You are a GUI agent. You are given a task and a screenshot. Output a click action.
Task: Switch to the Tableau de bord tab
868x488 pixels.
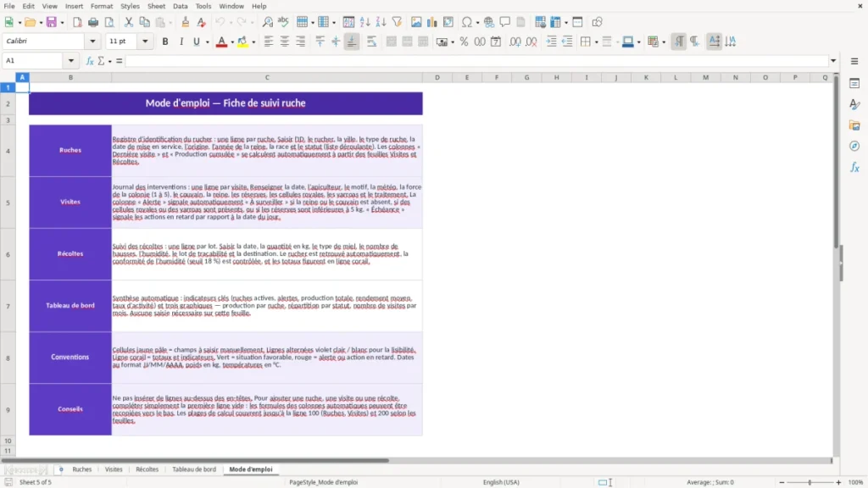pyautogui.click(x=194, y=469)
